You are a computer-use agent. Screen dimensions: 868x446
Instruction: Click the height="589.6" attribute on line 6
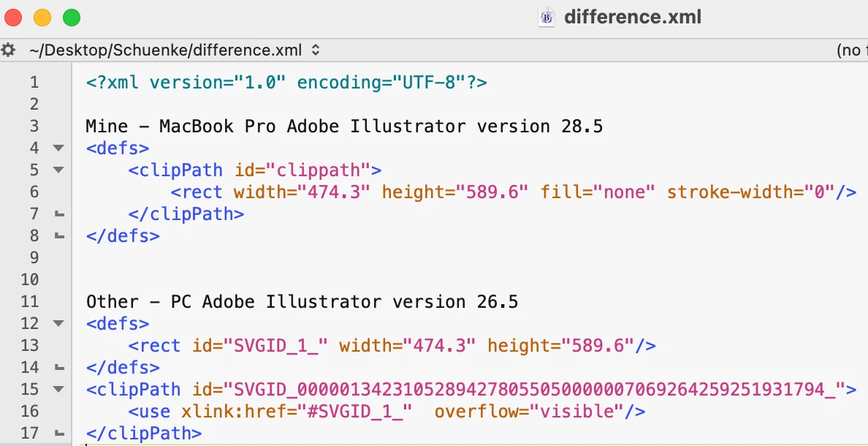tap(455, 192)
